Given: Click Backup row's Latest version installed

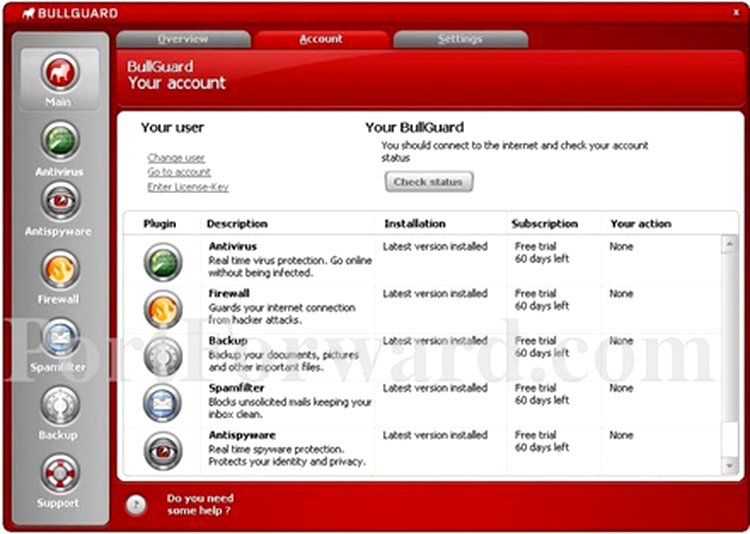Looking at the screenshot, I should [x=435, y=341].
